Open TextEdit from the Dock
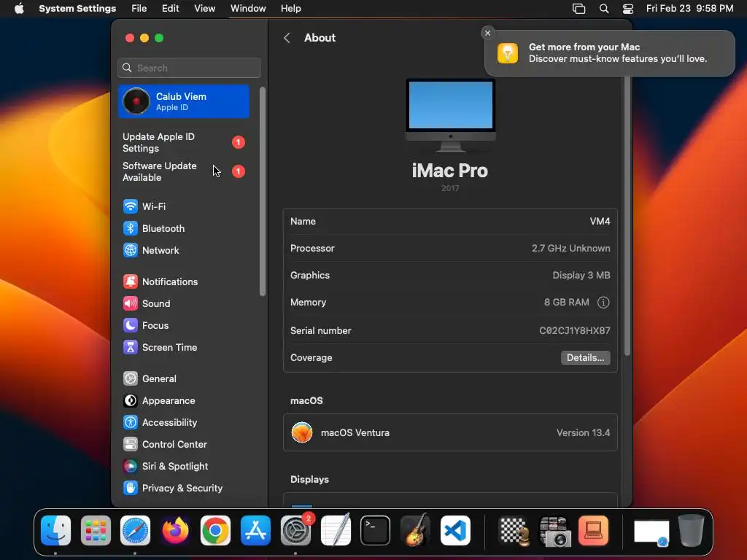The height and width of the screenshot is (560, 747). 336,530
